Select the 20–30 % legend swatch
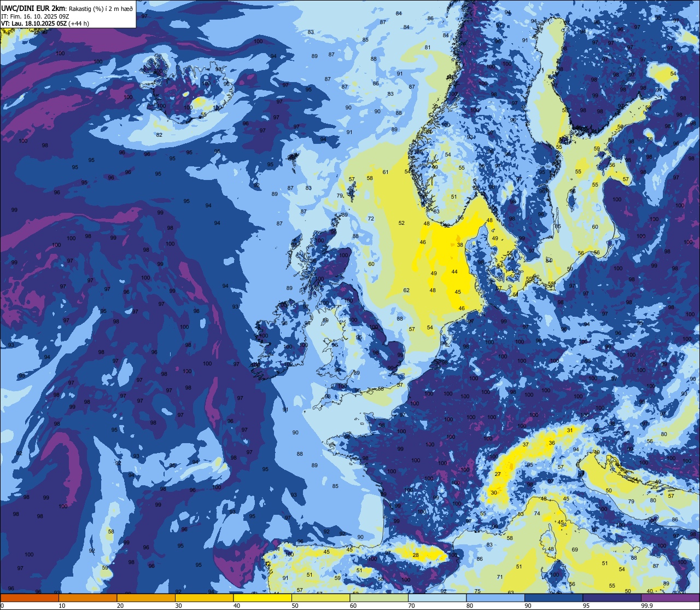 click(x=146, y=597)
